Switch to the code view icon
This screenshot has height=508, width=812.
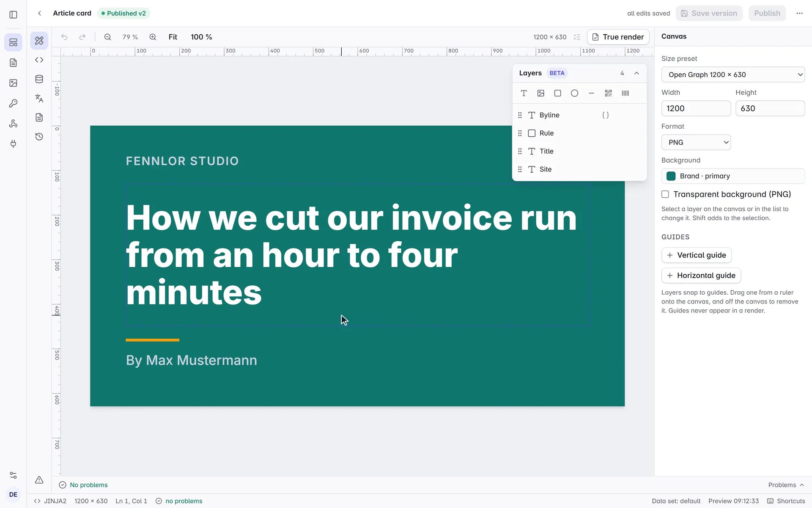[39, 60]
